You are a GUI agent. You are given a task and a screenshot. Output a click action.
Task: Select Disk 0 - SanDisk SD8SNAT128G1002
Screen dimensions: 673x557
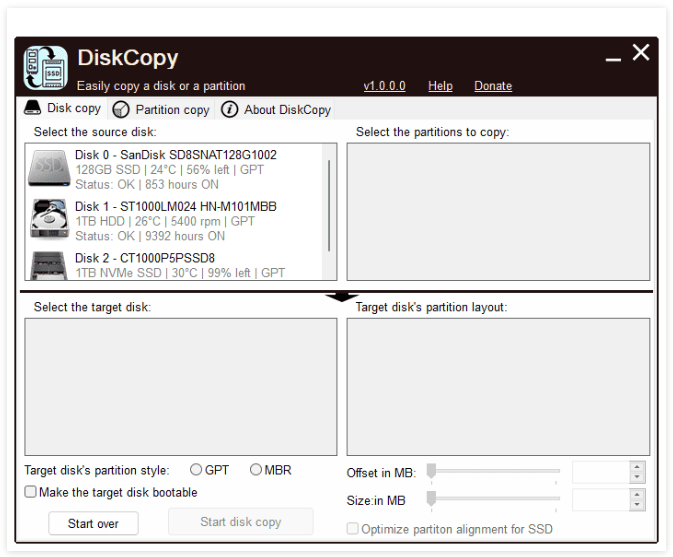pos(173,169)
